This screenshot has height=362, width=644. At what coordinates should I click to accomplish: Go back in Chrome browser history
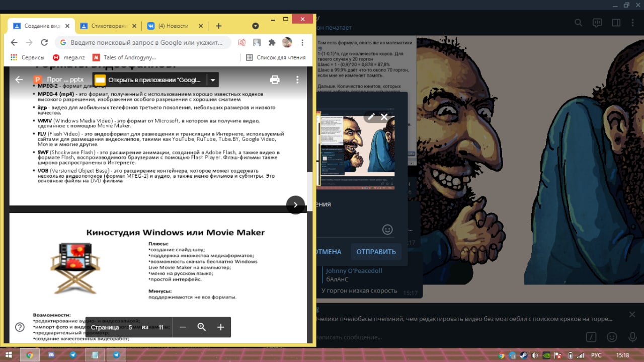point(14,43)
